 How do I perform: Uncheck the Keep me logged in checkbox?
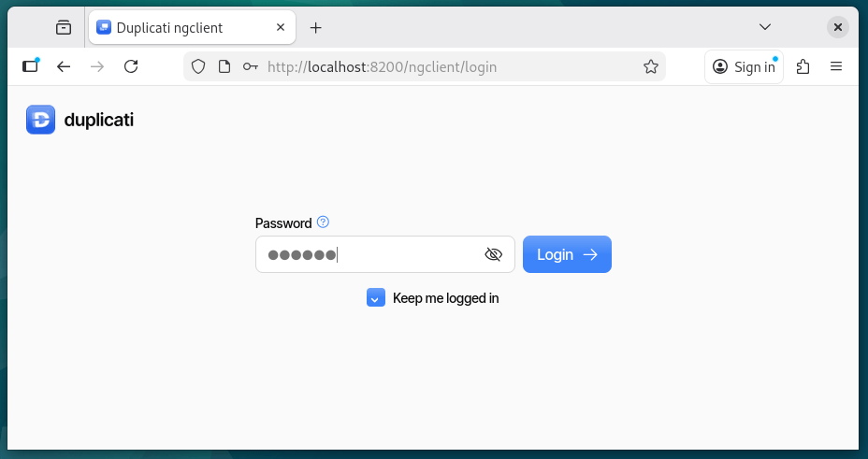tap(376, 298)
